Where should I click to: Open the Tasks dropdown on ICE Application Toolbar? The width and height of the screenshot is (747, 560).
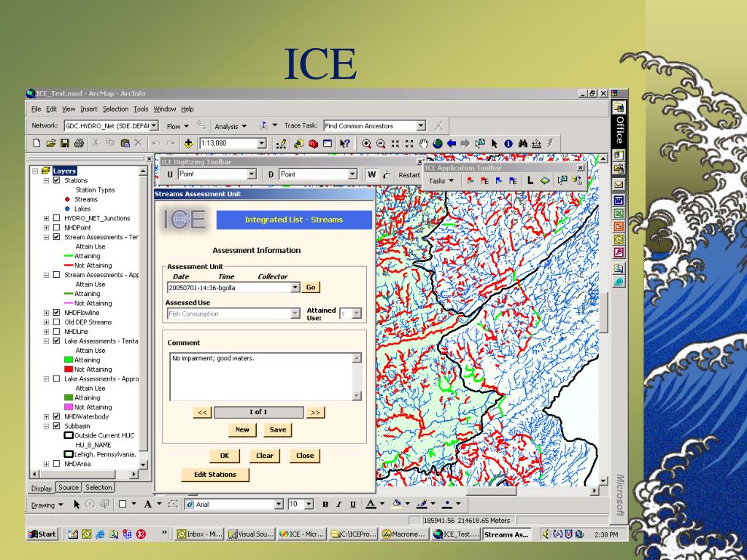point(441,181)
